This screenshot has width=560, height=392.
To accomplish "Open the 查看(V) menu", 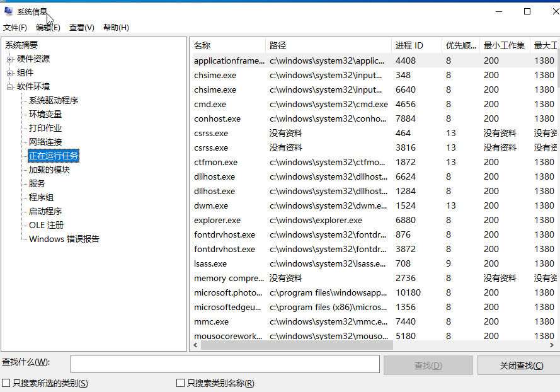I will coord(81,28).
